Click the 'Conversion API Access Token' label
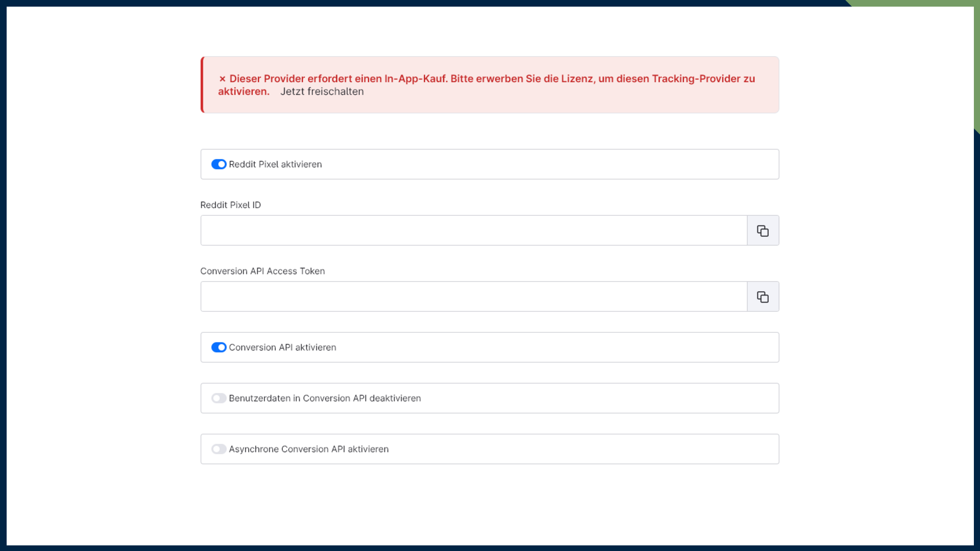Screen dimensions: 980x551 click(262, 271)
